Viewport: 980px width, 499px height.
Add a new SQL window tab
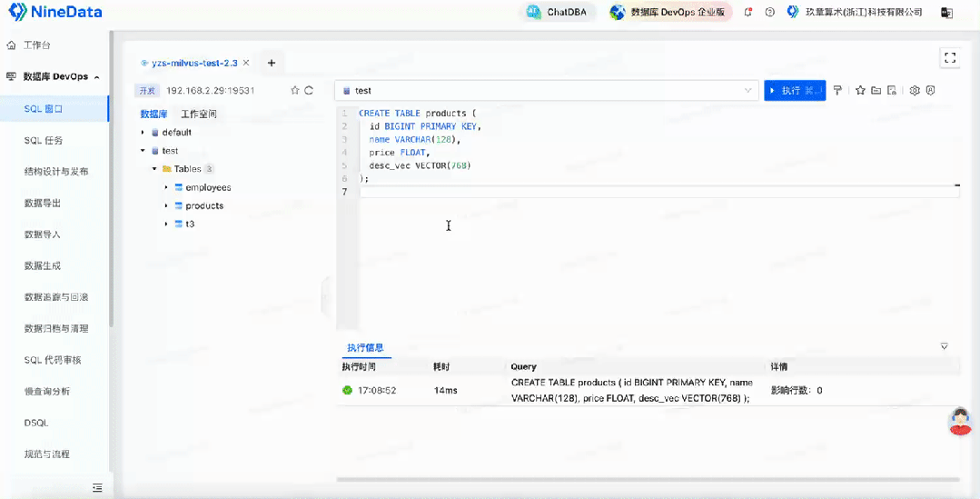272,63
